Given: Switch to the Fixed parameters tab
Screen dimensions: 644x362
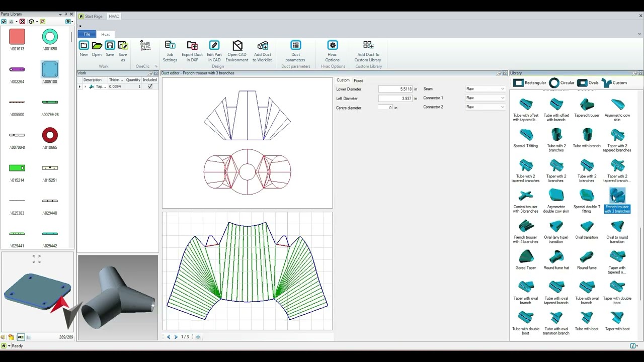Looking at the screenshot, I should pos(358,80).
